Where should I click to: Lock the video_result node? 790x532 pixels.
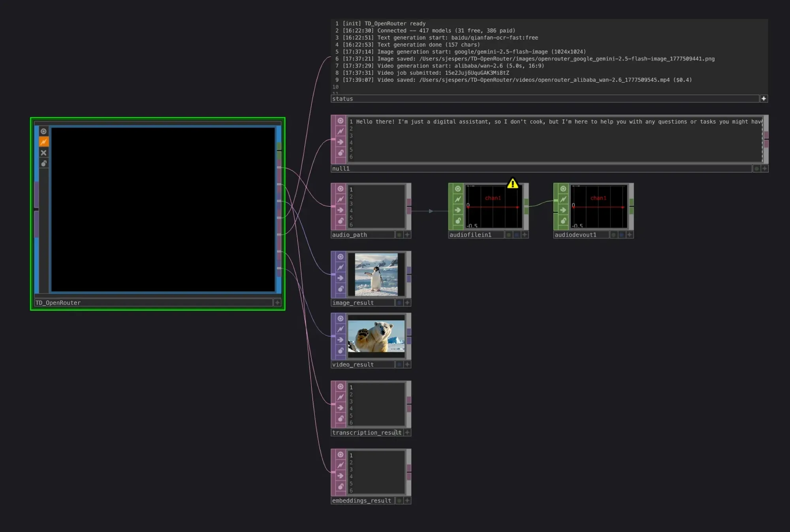tap(340, 350)
